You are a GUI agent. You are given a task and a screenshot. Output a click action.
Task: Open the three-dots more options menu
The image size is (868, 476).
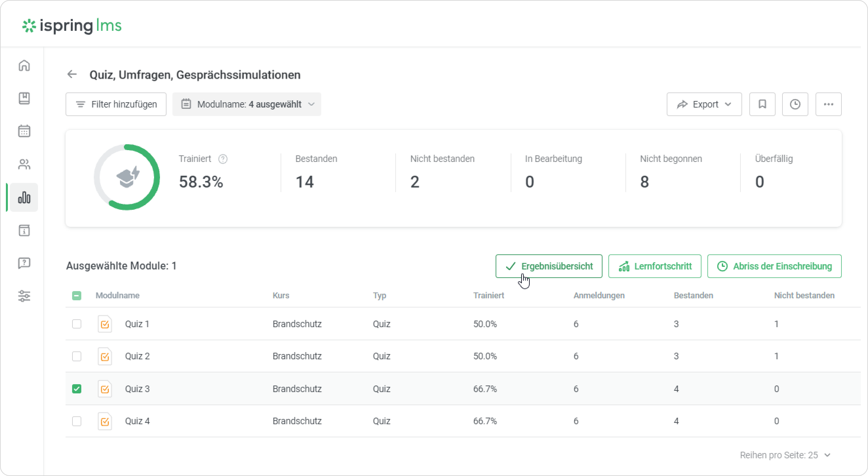pyautogui.click(x=828, y=105)
